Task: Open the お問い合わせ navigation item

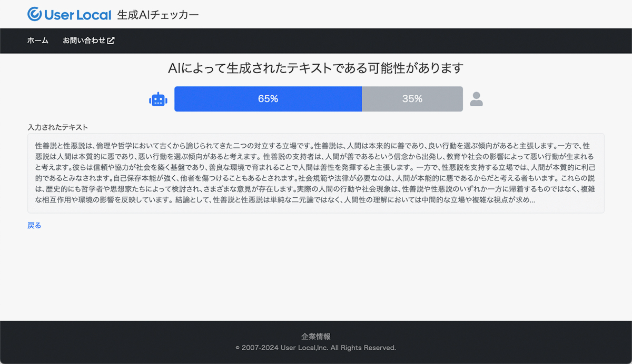Action: pos(84,41)
